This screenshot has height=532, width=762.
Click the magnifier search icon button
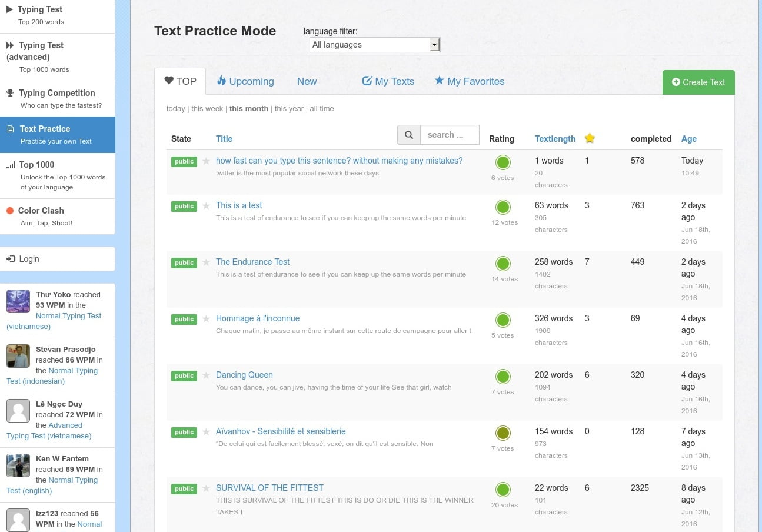(x=409, y=135)
